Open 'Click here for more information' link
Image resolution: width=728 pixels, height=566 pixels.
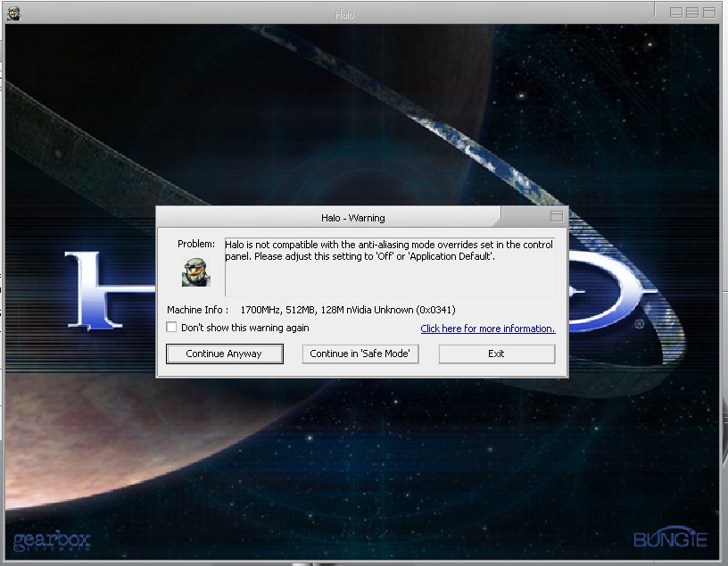pos(487,329)
